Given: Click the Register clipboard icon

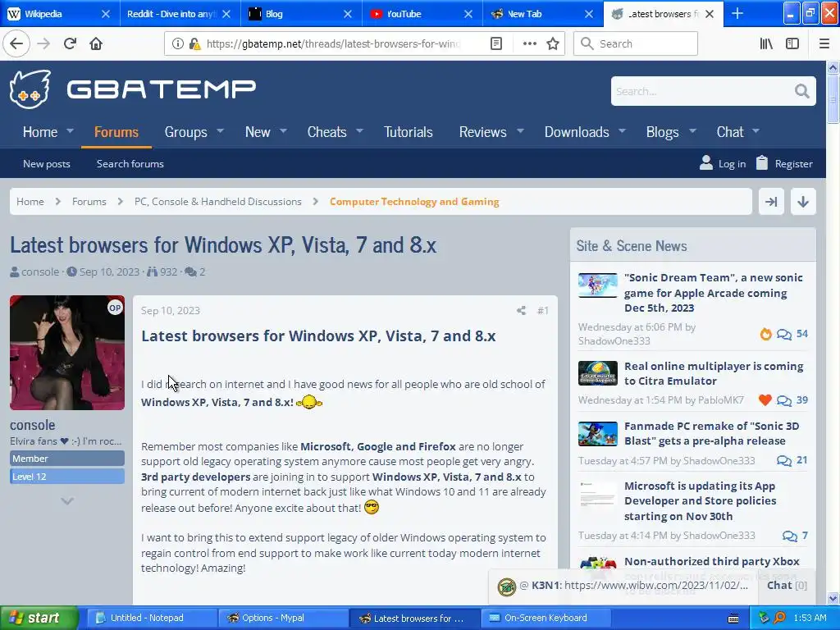Looking at the screenshot, I should point(762,162).
